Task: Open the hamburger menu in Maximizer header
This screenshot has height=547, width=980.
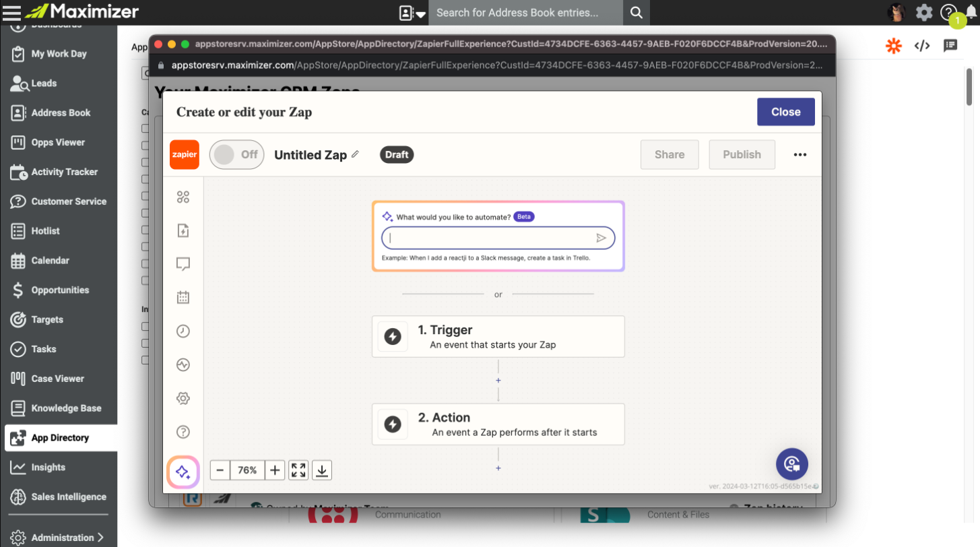Action: click(x=12, y=11)
